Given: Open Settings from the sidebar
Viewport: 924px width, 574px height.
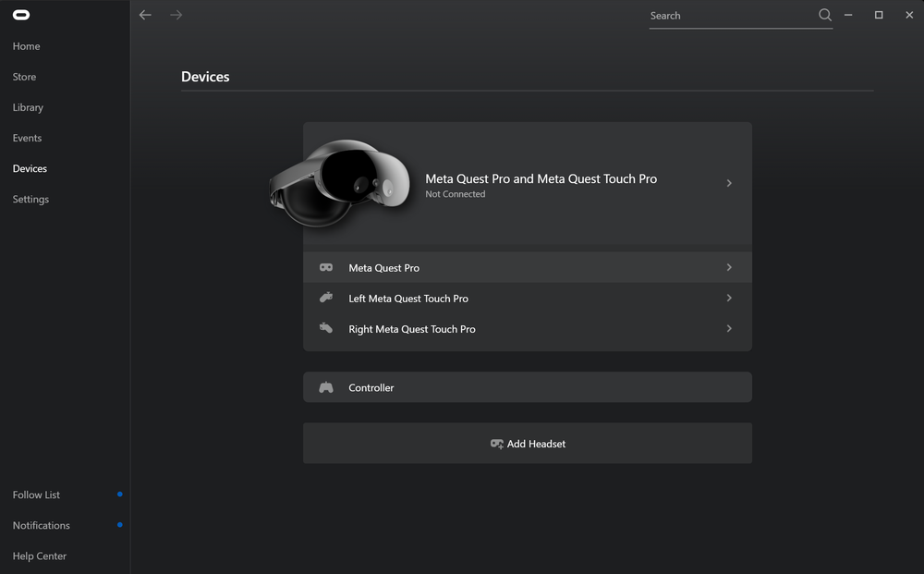Looking at the screenshot, I should pyautogui.click(x=30, y=199).
